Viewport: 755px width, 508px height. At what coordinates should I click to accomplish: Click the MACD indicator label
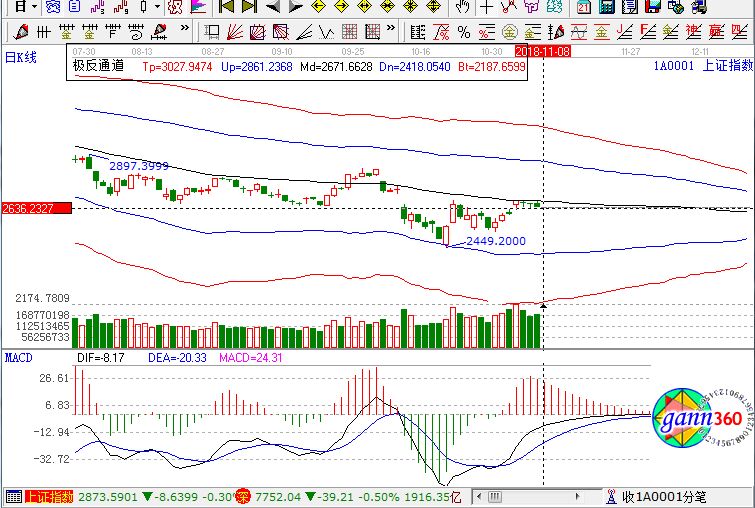(x=19, y=357)
